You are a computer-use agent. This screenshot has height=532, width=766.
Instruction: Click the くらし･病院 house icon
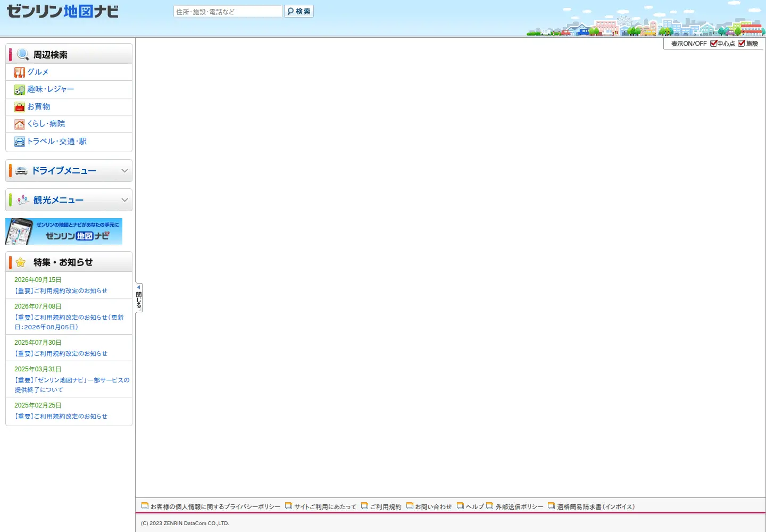pos(20,124)
